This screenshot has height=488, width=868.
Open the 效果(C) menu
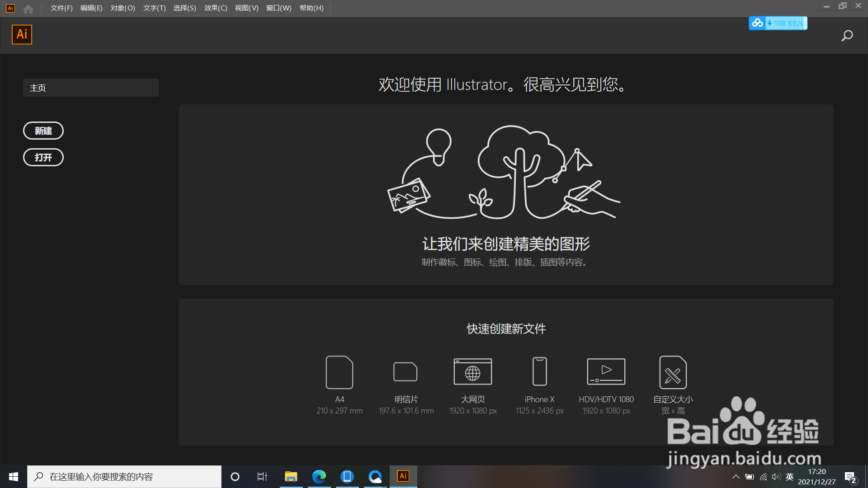pos(216,8)
